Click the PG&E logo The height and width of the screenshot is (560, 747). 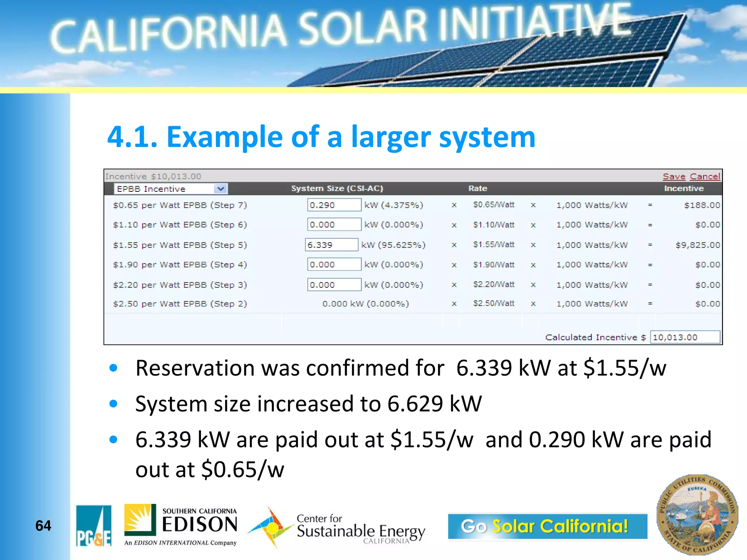[x=93, y=525]
